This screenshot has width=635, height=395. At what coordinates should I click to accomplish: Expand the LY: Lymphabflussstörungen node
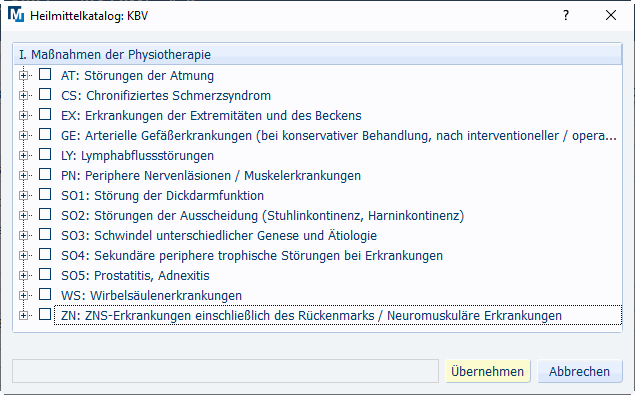click(x=23, y=155)
